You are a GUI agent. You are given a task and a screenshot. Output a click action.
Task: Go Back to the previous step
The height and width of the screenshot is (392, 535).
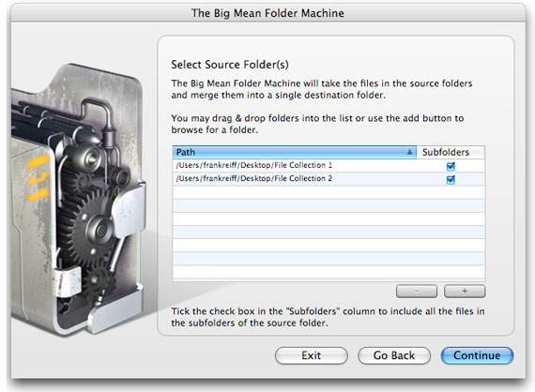pos(394,355)
